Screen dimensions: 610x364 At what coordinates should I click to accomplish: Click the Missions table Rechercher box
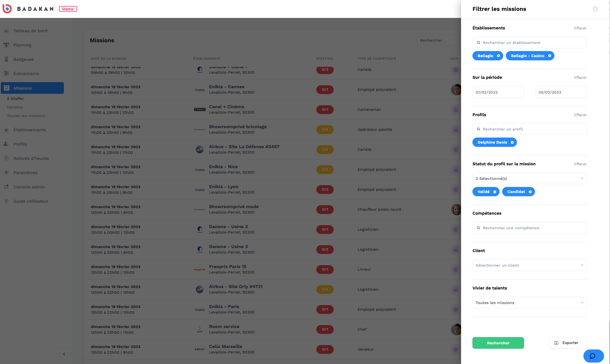point(439,40)
